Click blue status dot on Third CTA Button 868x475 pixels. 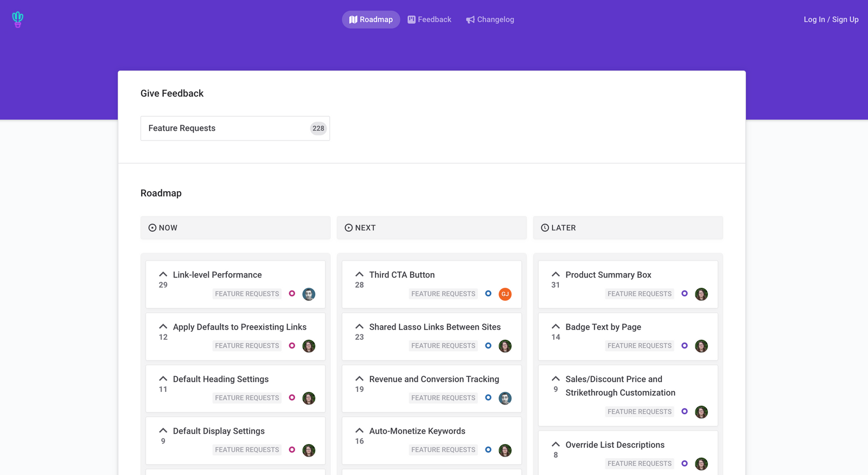pyautogui.click(x=488, y=294)
